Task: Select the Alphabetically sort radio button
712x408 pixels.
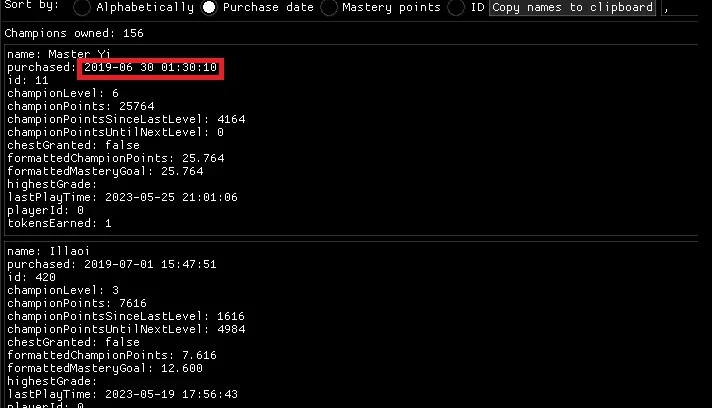Action: (82, 7)
